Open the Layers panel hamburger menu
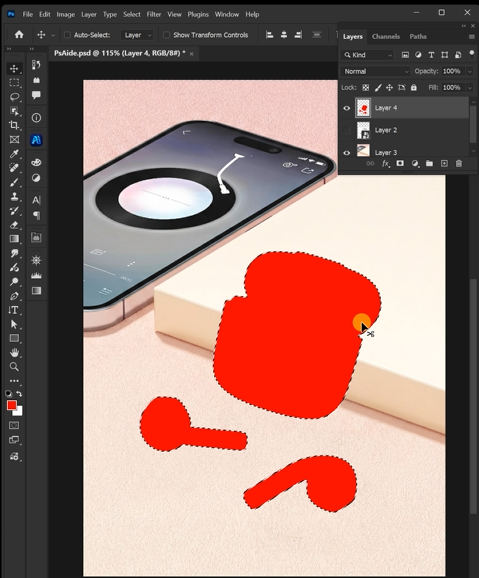The height and width of the screenshot is (578, 479). click(471, 36)
